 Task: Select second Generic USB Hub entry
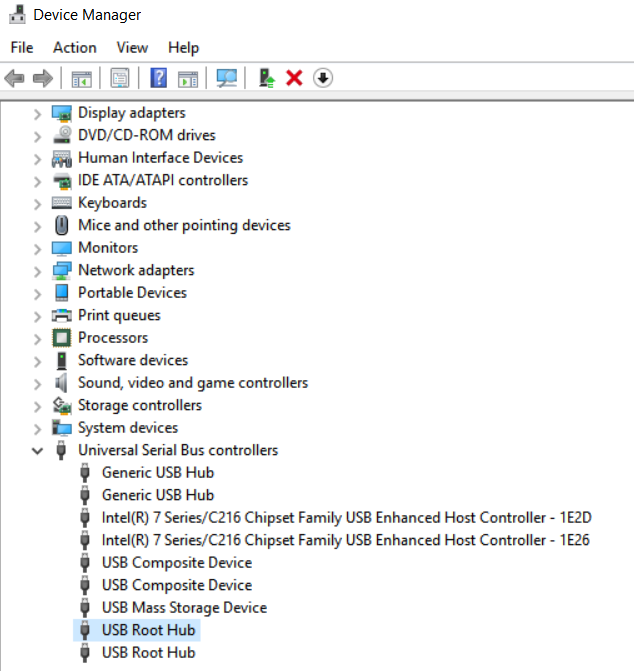tap(158, 495)
